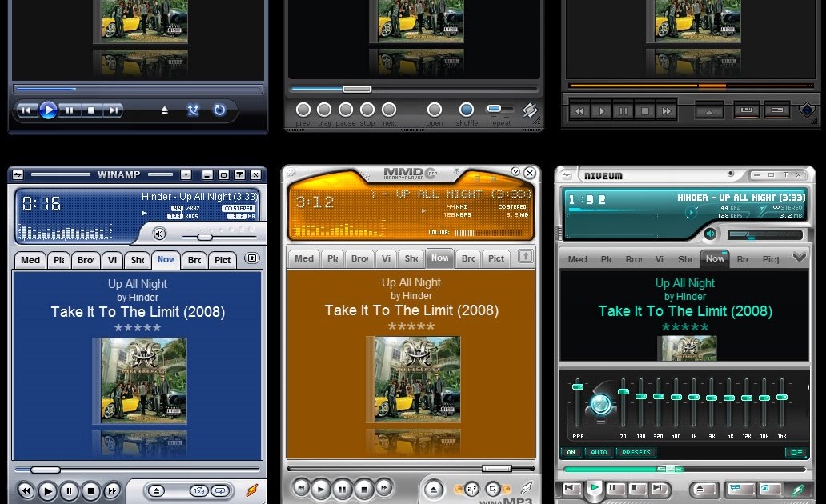Click the eject button in the WINAMP bottom bar
826x504 pixels.
156,491
